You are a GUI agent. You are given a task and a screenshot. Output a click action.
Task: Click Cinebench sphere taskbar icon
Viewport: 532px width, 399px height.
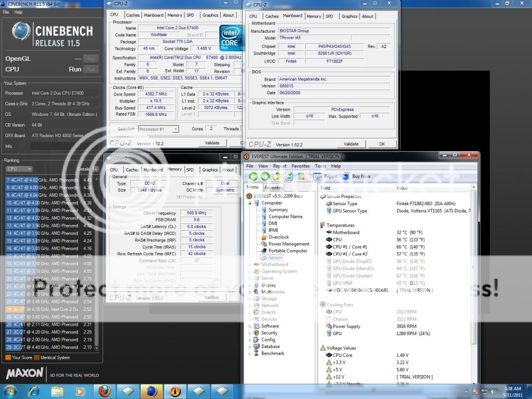[151, 392]
